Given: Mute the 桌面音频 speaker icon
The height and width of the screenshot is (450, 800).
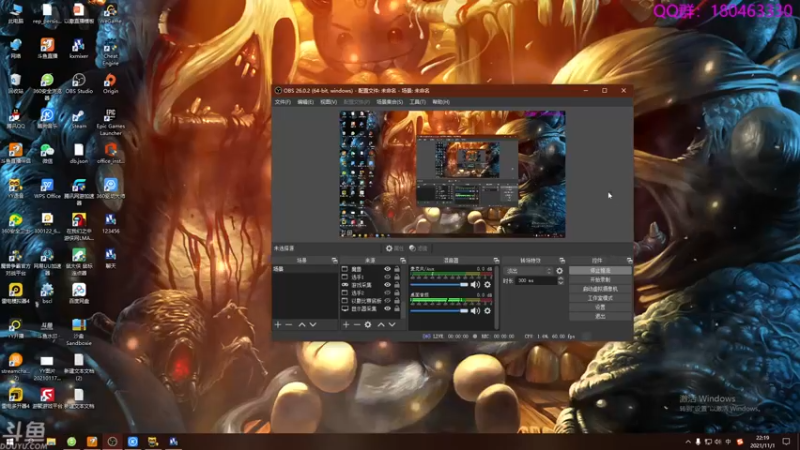Looking at the screenshot, I should [475, 311].
